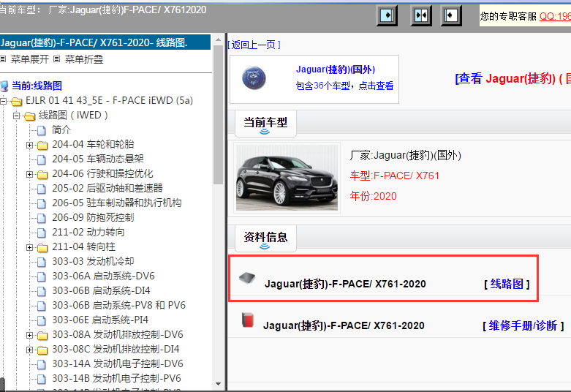Open 303-06A 启动系统-DV6
The image size is (571, 392).
(x=103, y=276)
